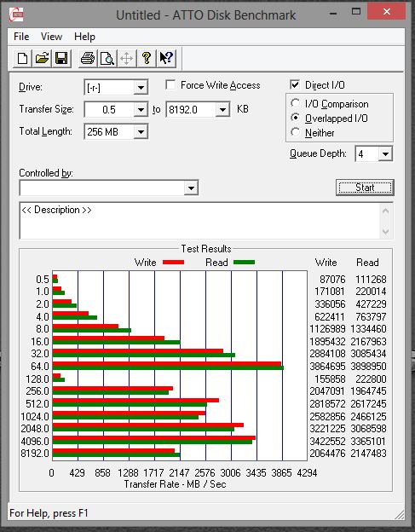Open a saved benchmark file icon
415x532 pixels.
click(42, 58)
